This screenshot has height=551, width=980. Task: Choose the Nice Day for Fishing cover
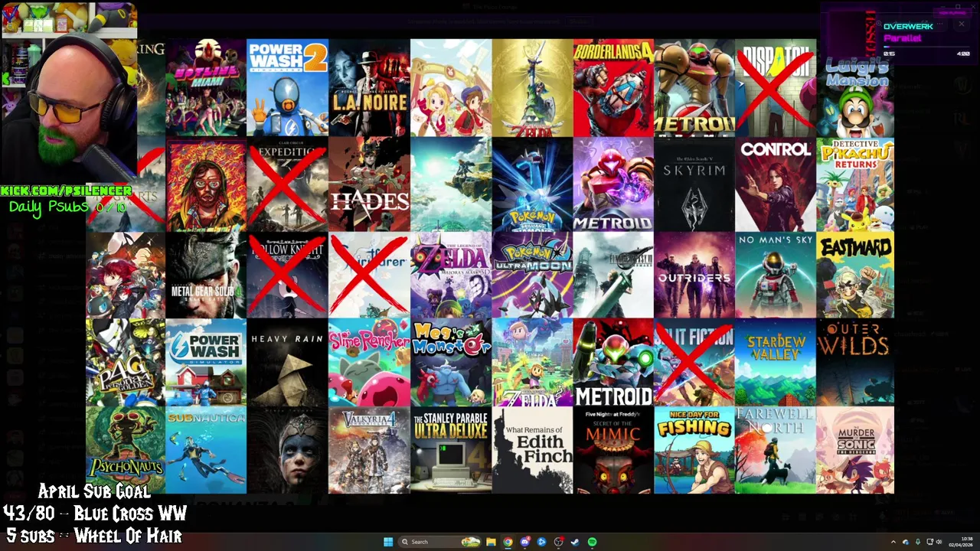(x=694, y=450)
